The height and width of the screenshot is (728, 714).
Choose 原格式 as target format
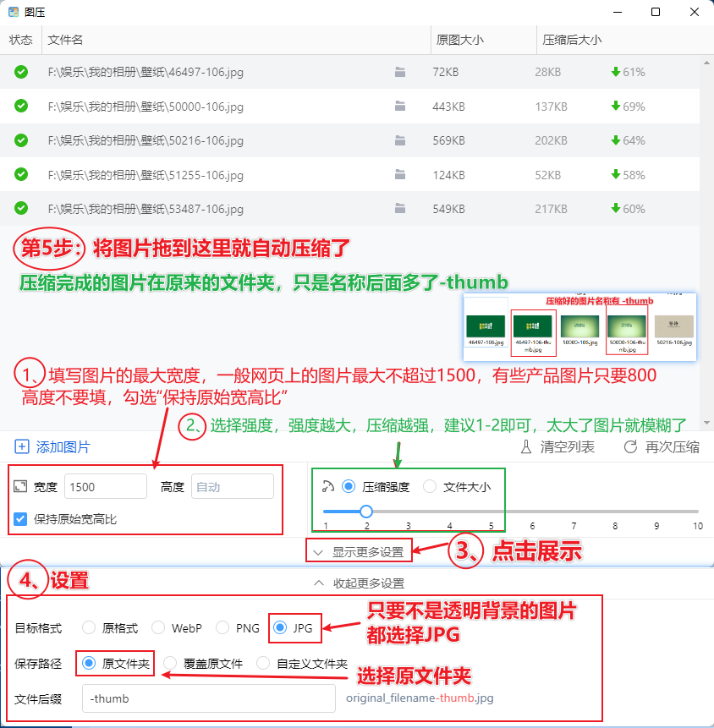click(x=89, y=627)
